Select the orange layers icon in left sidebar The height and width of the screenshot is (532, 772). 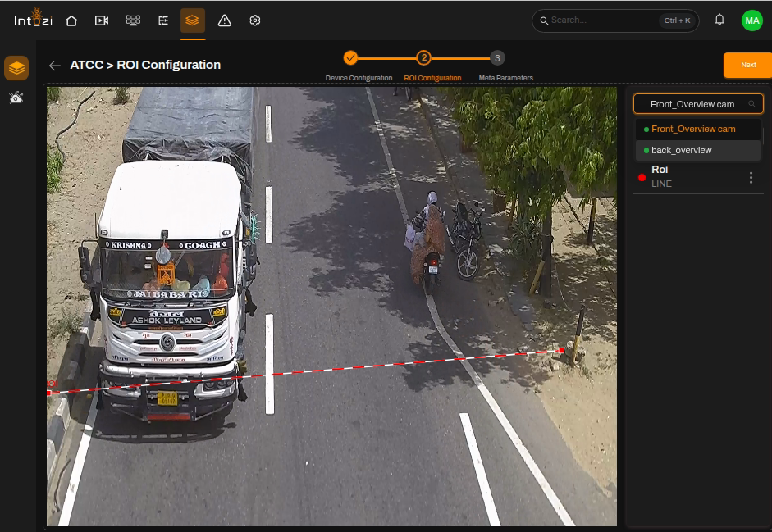point(16,68)
